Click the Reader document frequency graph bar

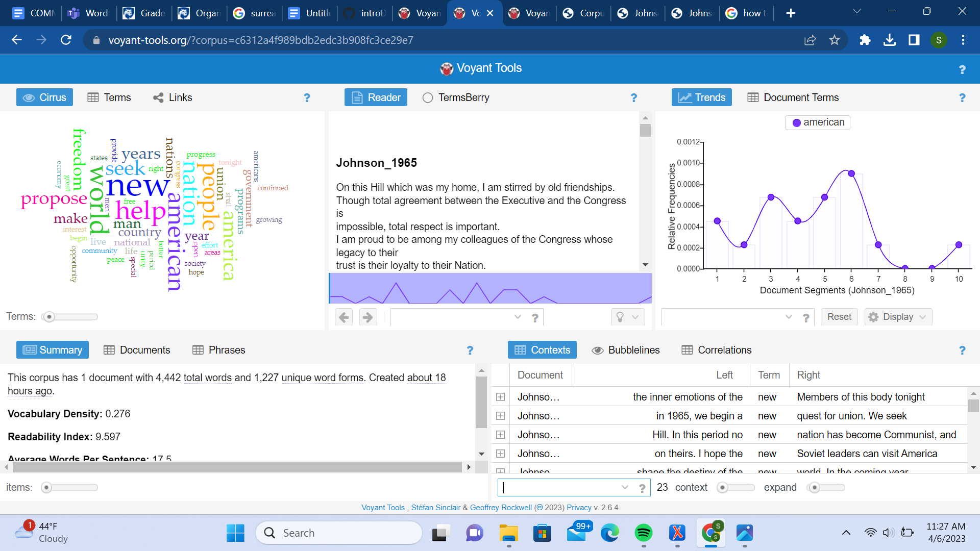pyautogui.click(x=490, y=288)
